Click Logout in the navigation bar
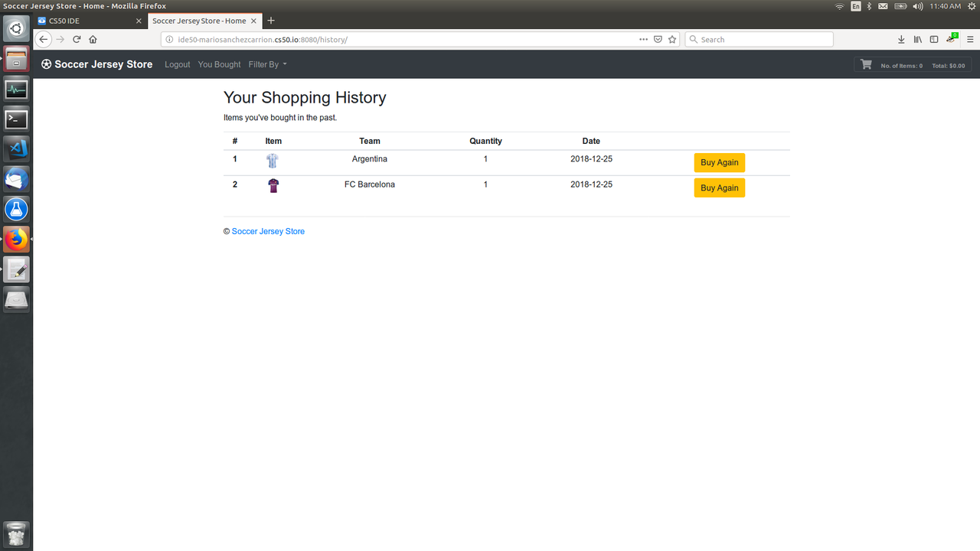Screen dimensions: 980x551 coord(177,65)
